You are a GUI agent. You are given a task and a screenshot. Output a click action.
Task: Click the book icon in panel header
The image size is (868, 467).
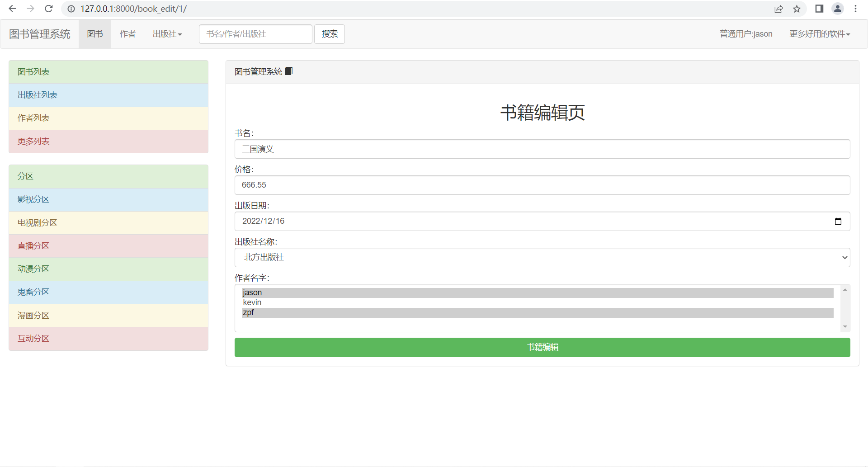point(289,71)
